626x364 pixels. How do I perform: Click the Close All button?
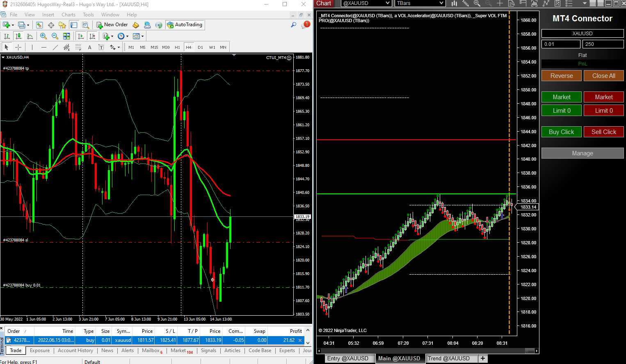click(x=603, y=76)
